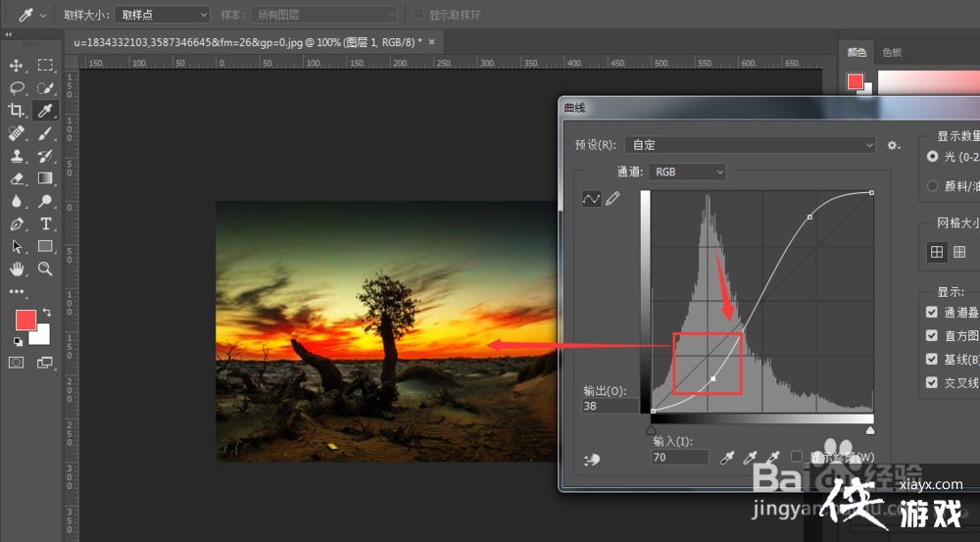
Task: Uncheck the 交叉线 intersection line checkbox
Action: pyautogui.click(x=932, y=382)
